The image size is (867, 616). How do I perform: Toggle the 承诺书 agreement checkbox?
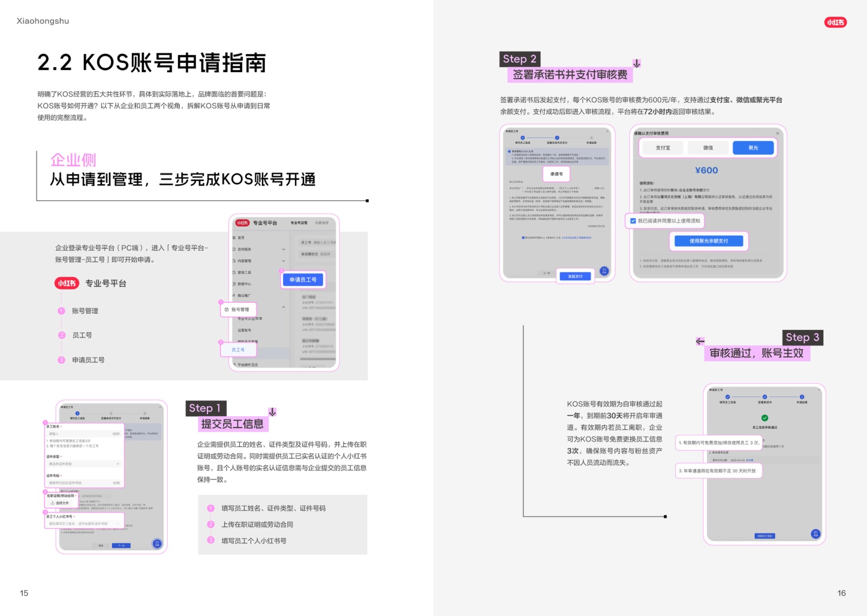524,238
